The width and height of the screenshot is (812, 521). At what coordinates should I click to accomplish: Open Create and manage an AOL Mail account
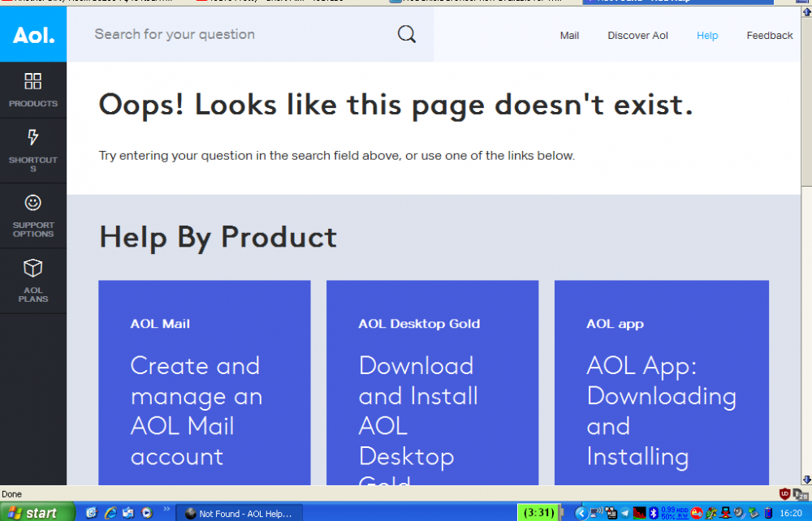(204, 383)
